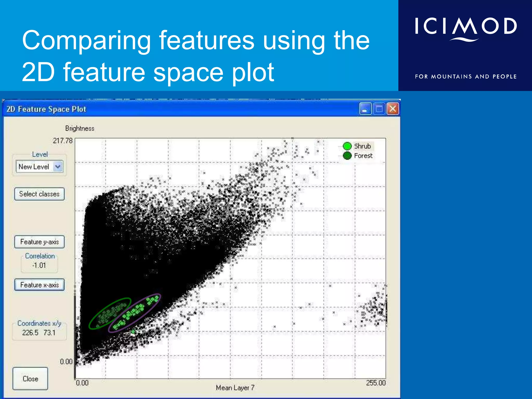Maximize the 2D Feature Space Plot window

click(x=379, y=109)
